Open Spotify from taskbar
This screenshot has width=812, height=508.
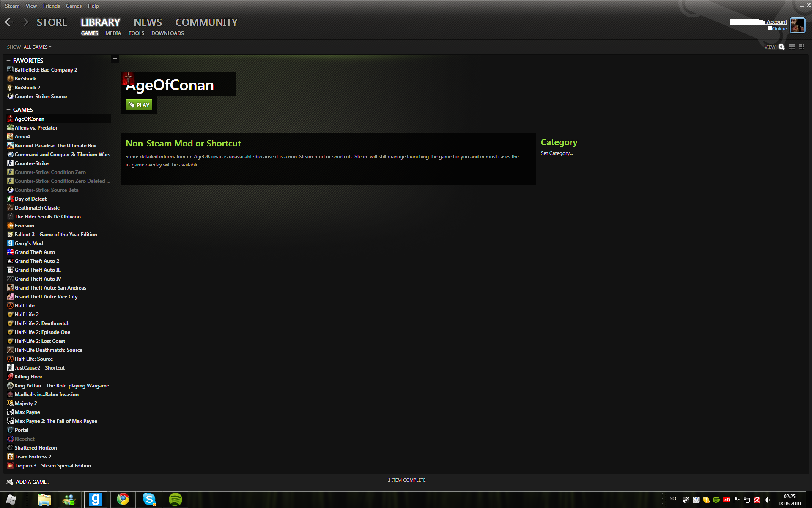pos(175,500)
